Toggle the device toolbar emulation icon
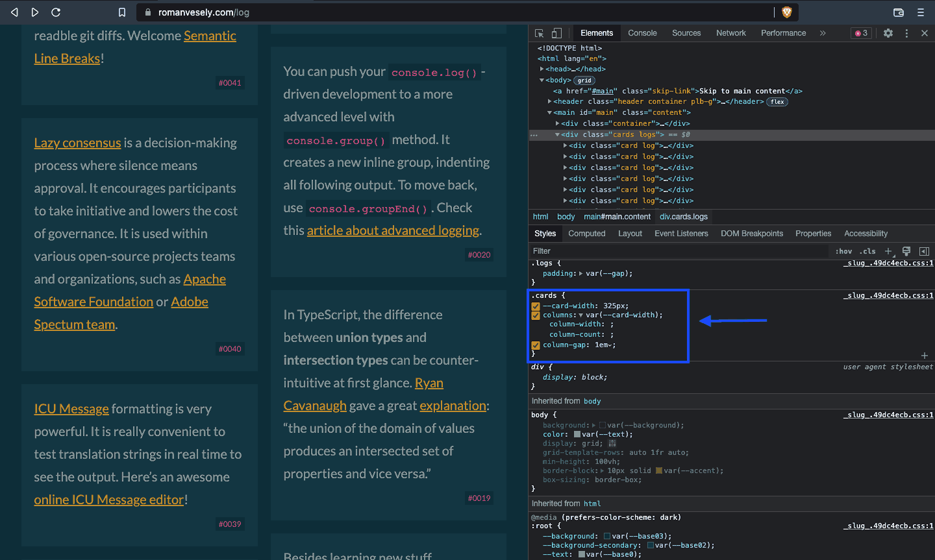The height and width of the screenshot is (560, 935). point(555,32)
